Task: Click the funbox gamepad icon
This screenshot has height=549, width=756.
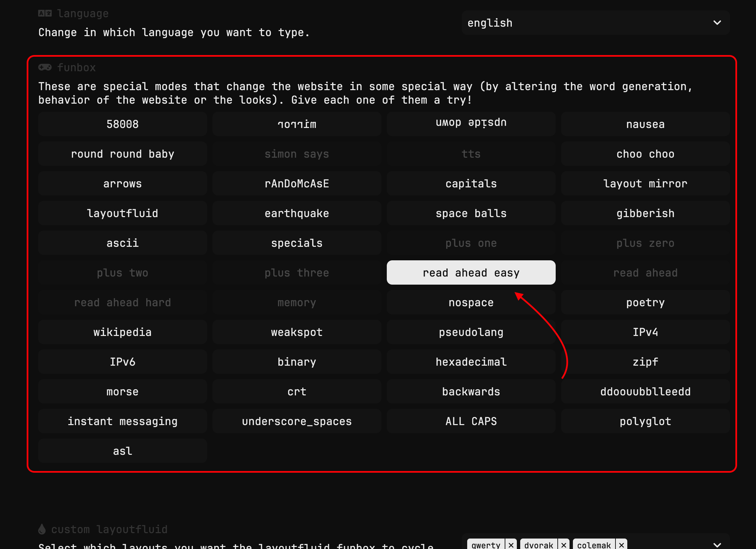Action: (x=45, y=67)
